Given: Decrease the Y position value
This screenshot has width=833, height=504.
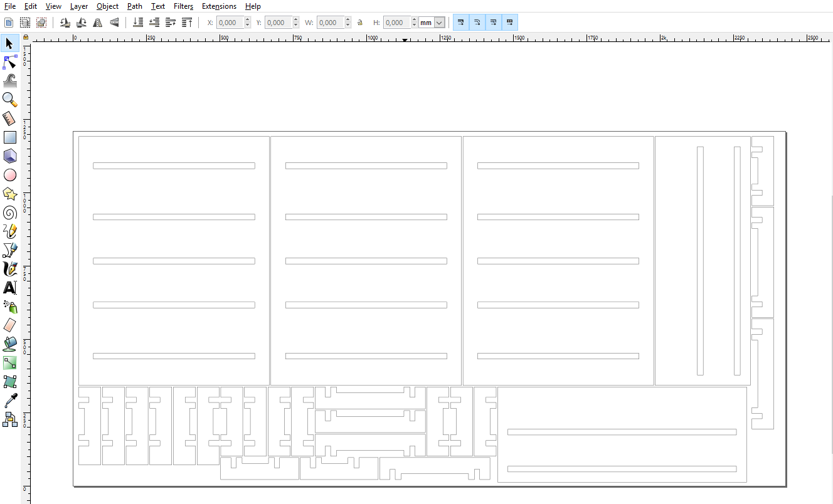Looking at the screenshot, I should click(x=295, y=26).
